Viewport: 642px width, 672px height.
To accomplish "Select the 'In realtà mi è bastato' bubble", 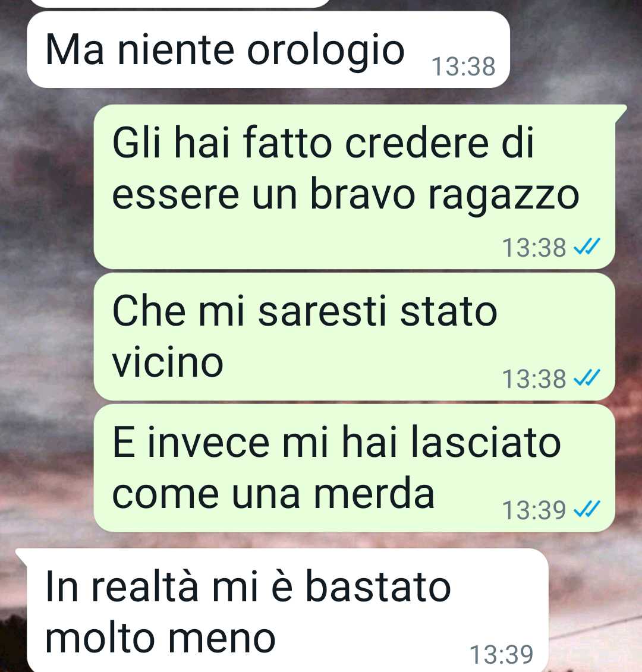I will coord(283,610).
